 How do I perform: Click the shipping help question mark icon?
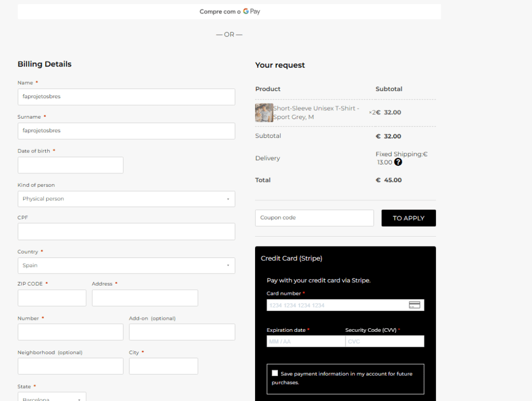(x=398, y=162)
